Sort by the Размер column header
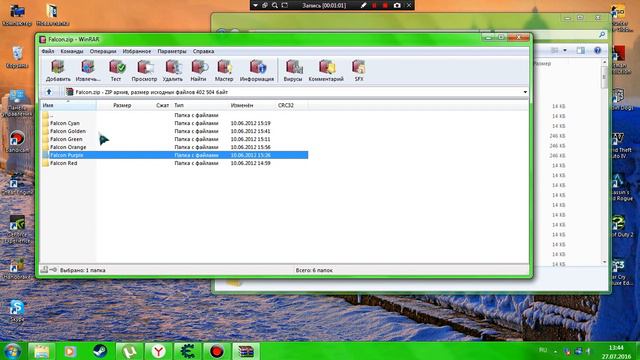Image resolution: width=640 pixels, height=360 pixels. [122, 105]
